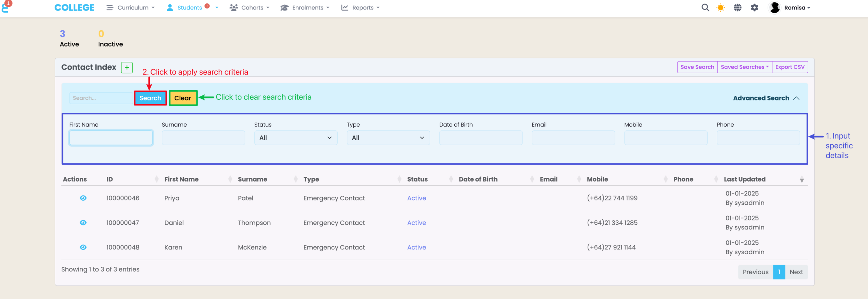Click the Romisa user avatar
The image size is (868, 299).
coord(774,7)
